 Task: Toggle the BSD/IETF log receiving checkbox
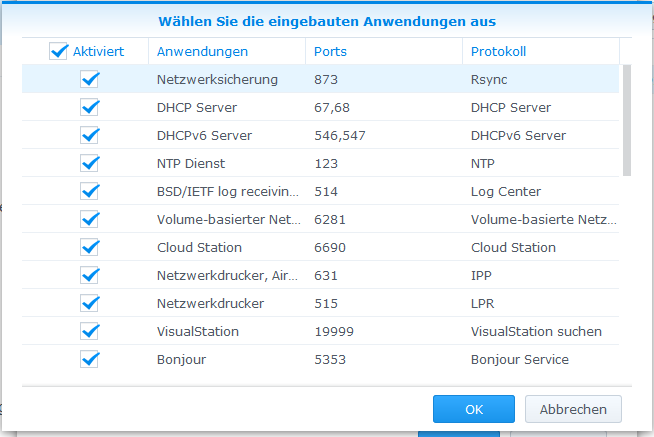point(90,191)
